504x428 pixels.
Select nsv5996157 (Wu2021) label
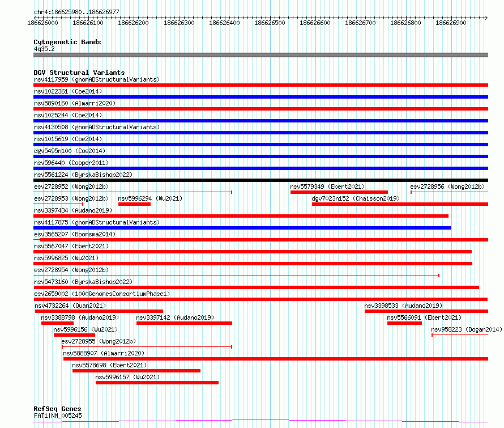[127, 377]
